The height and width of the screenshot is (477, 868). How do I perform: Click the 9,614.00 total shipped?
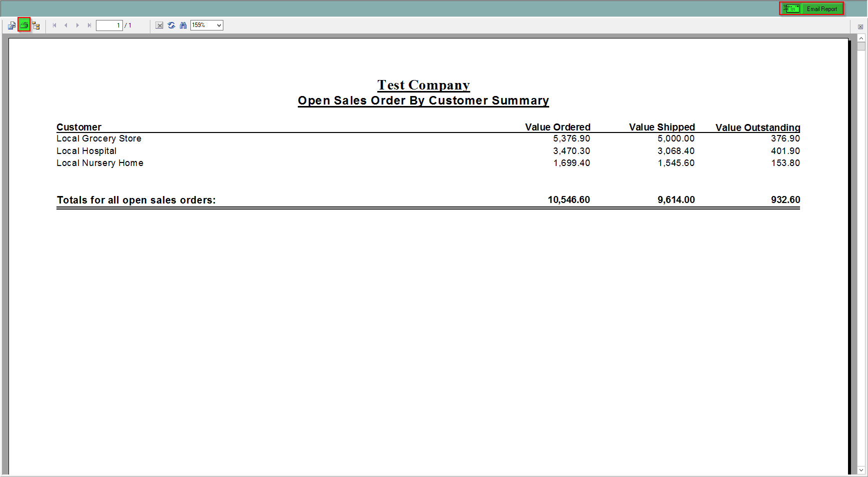(676, 199)
